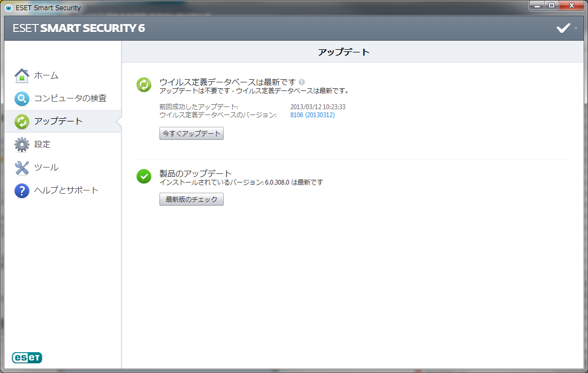The height and width of the screenshot is (373, 588).
Task: Click the green update status icon beside ウイルス定義データベースは最新です
Action: (x=143, y=85)
